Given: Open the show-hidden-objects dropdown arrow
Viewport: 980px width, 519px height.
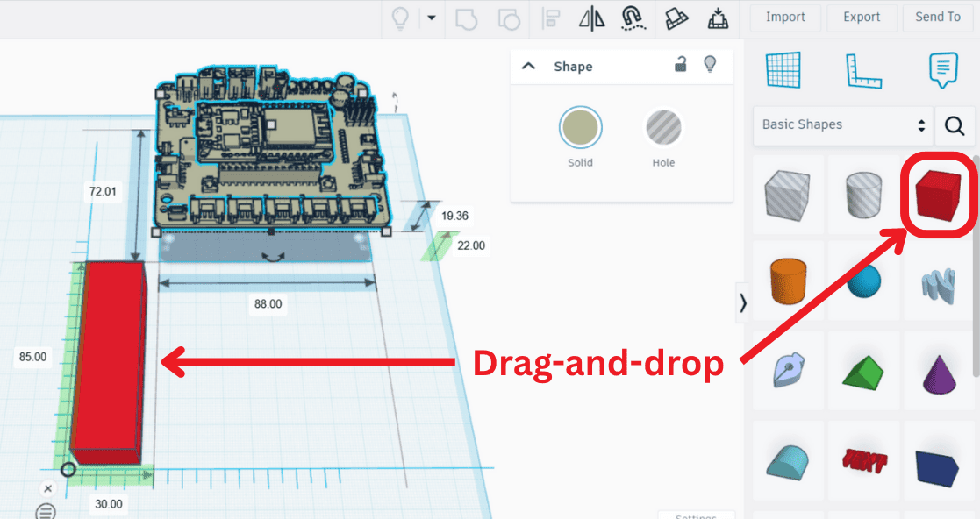Looking at the screenshot, I should point(430,18).
